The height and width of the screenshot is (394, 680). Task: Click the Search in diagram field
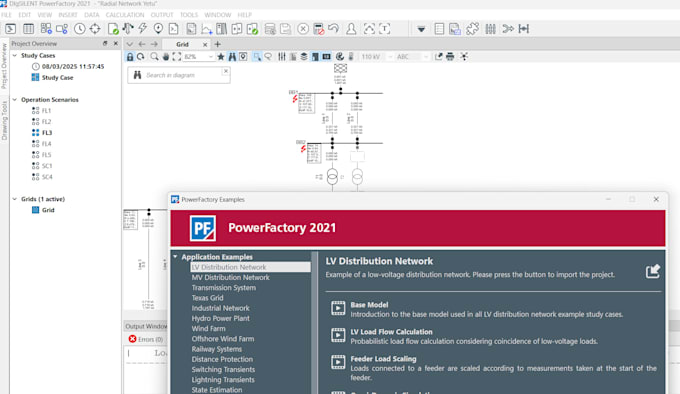[x=179, y=75]
